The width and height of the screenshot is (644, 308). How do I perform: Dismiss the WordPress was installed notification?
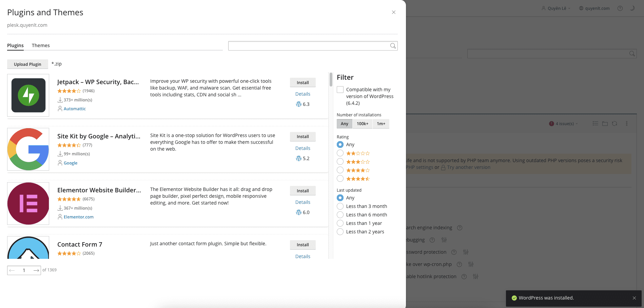[x=634, y=298]
